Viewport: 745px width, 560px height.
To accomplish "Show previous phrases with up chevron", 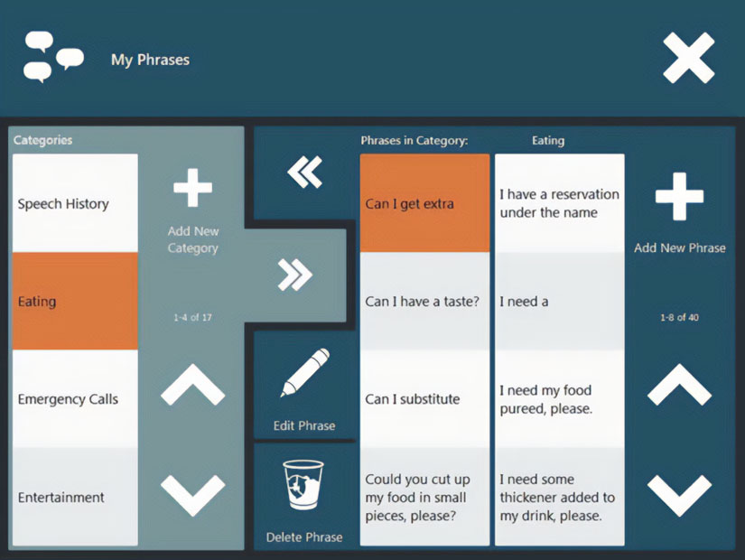I will 679,385.
